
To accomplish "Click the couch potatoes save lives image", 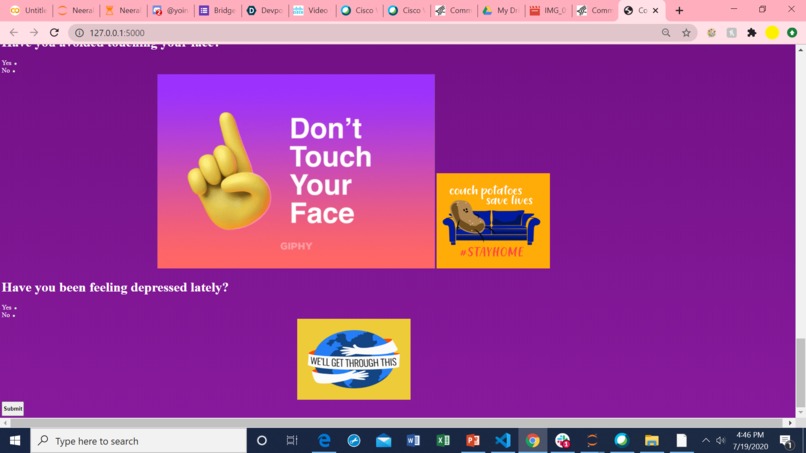I will tap(493, 221).
